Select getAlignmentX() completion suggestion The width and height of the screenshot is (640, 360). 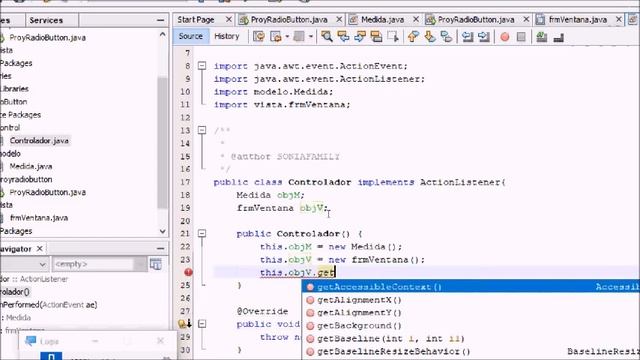(471, 300)
